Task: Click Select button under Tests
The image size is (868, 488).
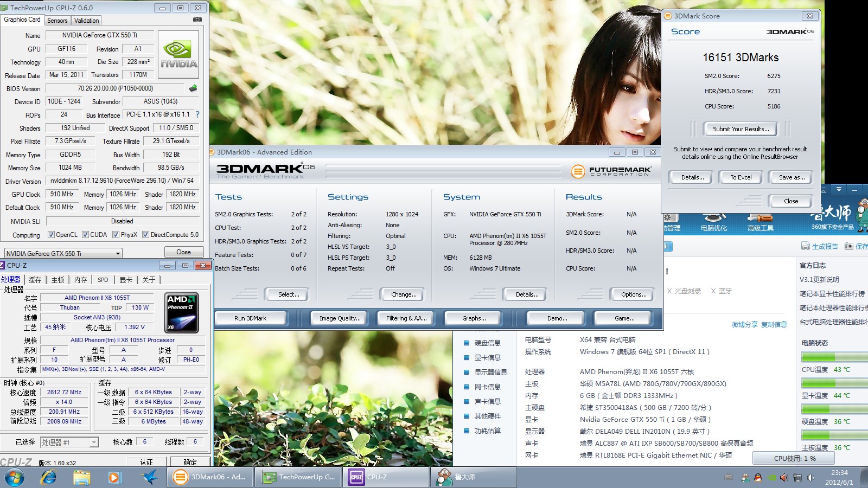Action: point(288,294)
